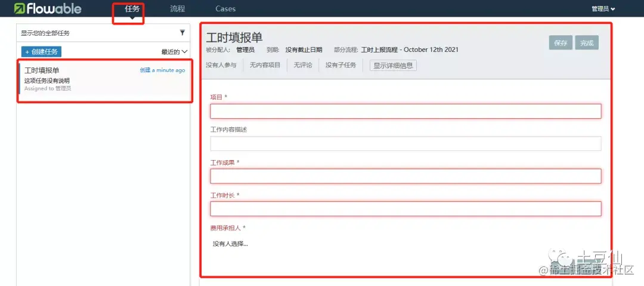Click 没有人选择... to pick a person
644x286 pixels.
point(230,244)
